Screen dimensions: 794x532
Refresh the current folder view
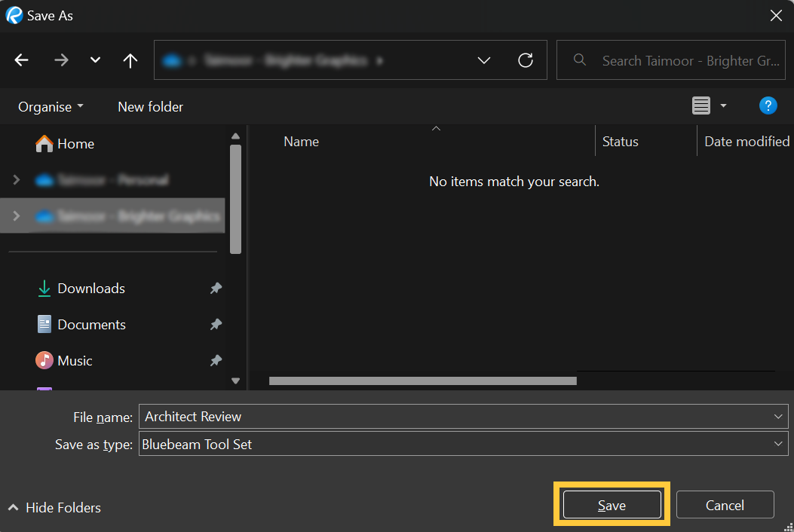click(x=526, y=60)
